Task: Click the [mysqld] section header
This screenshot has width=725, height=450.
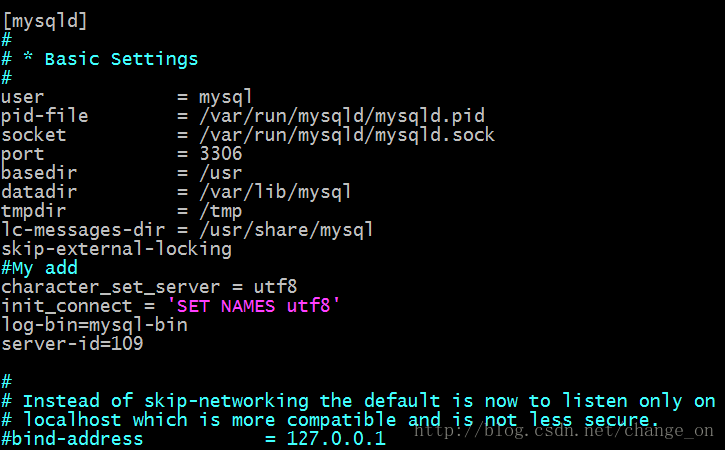Action: coord(45,21)
